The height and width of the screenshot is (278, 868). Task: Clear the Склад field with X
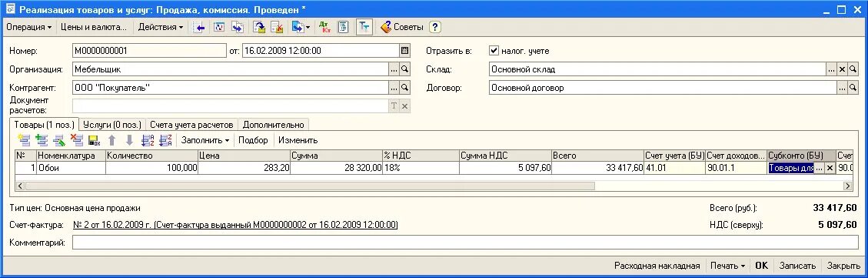(x=842, y=69)
